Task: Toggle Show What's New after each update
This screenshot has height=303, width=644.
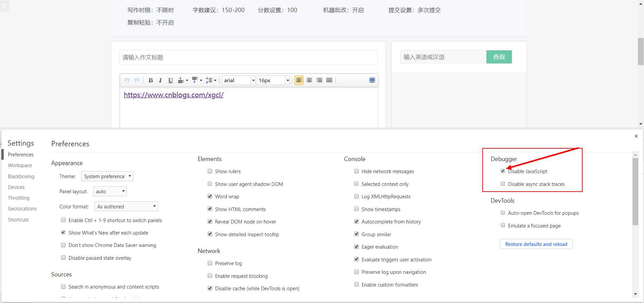Action: click(63, 233)
